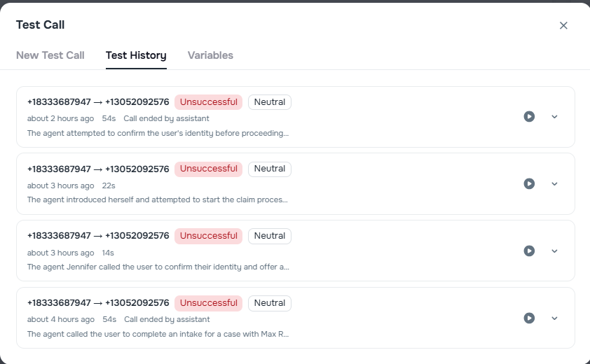Open the Variables tab

tap(210, 55)
